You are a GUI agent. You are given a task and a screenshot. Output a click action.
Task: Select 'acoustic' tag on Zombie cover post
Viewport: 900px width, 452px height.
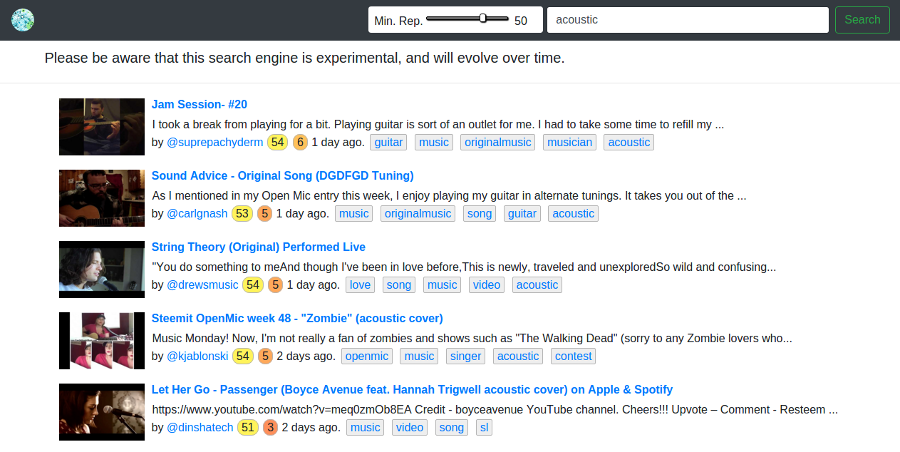click(518, 356)
